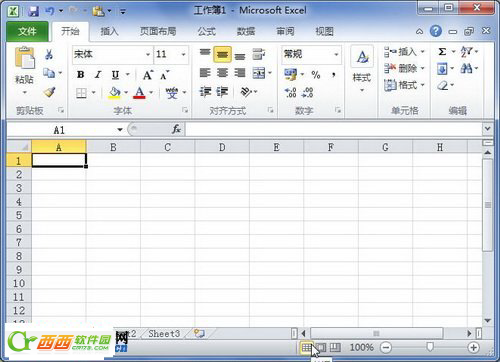Open the Sheet3 worksheet tab

(x=164, y=333)
